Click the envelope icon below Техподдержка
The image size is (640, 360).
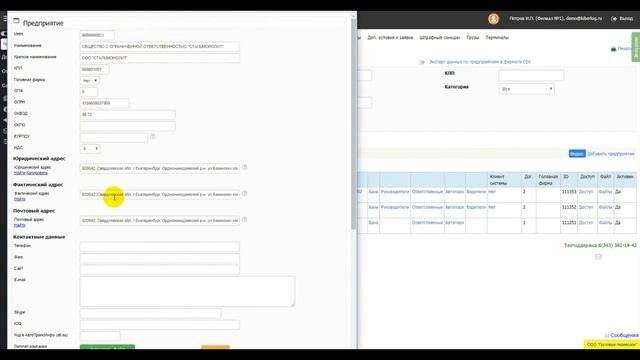pyautogui.click(x=598, y=257)
